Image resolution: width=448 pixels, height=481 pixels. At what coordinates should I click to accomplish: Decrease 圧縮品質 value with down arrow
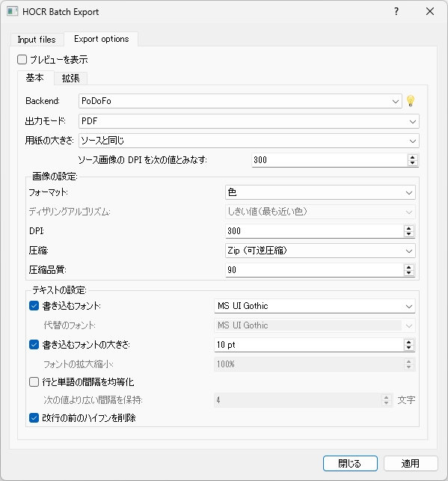[x=409, y=273]
